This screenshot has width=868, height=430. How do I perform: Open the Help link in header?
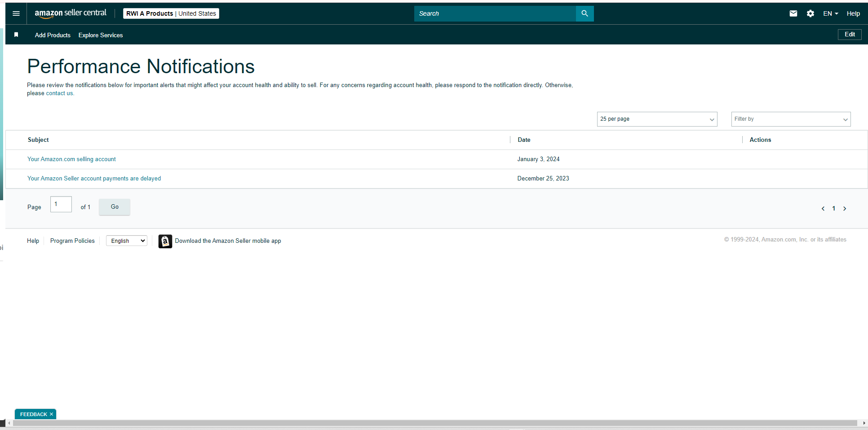point(853,13)
